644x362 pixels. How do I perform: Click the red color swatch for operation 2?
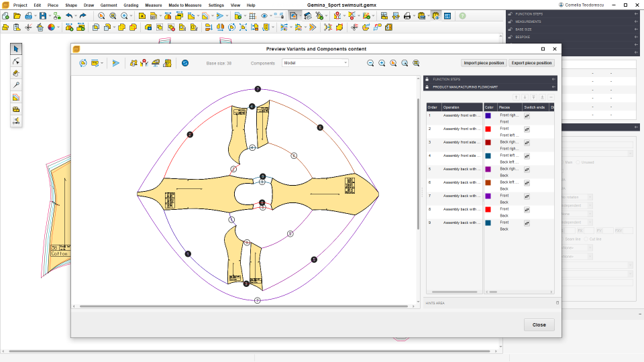click(488, 129)
